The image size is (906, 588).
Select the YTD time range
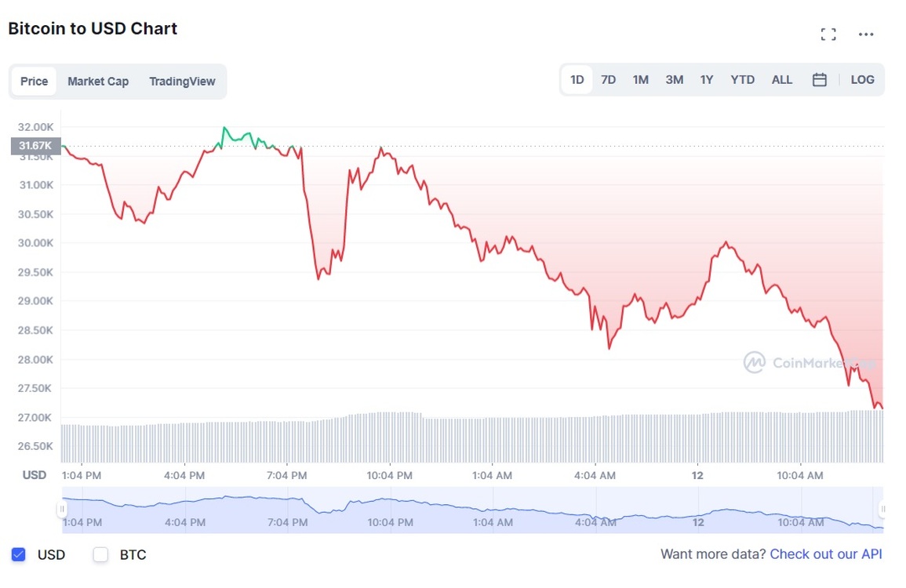click(742, 80)
